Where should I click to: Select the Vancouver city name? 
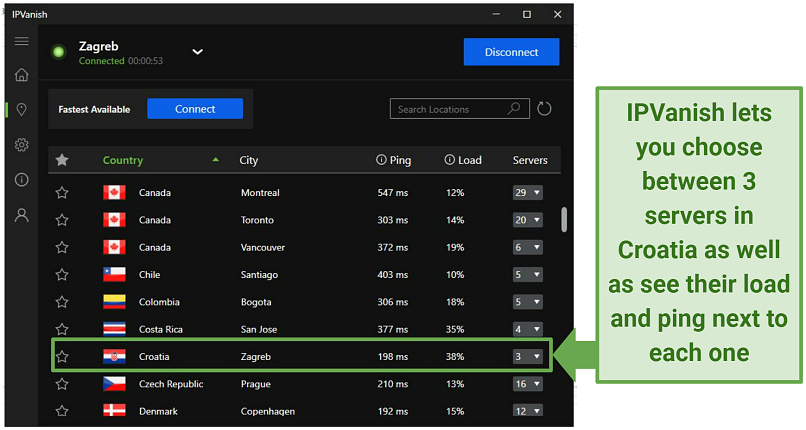point(263,247)
